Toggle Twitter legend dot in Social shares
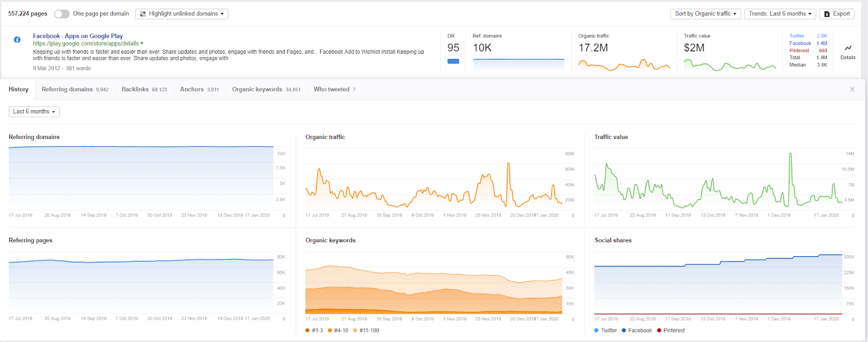868x342 pixels. click(x=597, y=330)
